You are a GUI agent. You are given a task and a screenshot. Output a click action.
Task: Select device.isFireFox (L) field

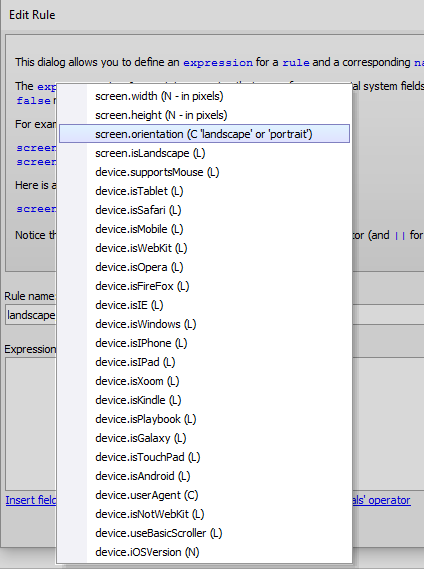204,286
